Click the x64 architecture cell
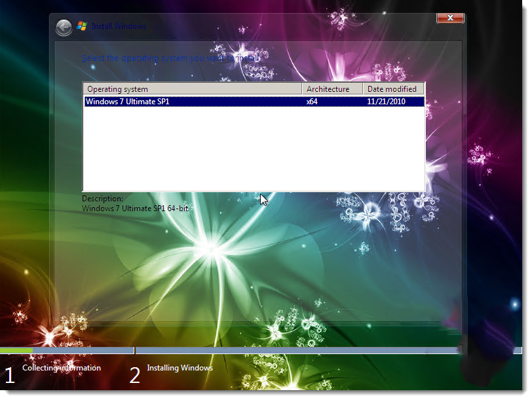532x400 pixels. (x=312, y=102)
